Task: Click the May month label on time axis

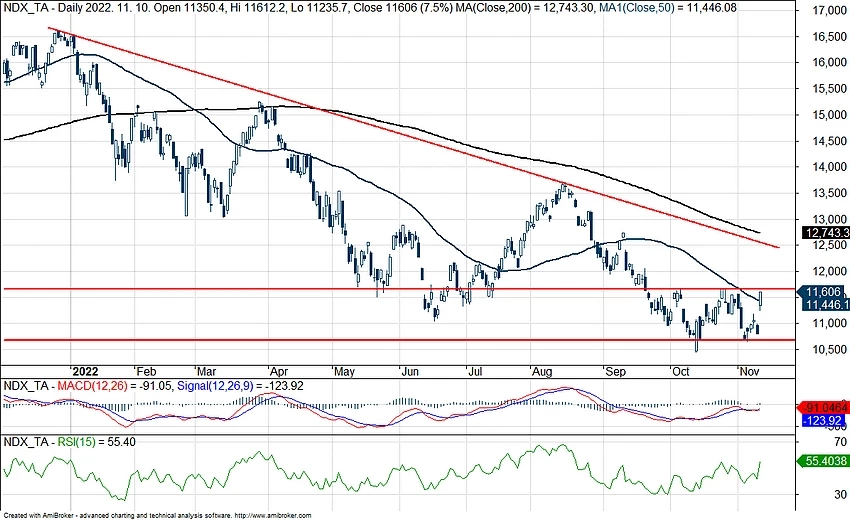Action: pyautogui.click(x=344, y=371)
